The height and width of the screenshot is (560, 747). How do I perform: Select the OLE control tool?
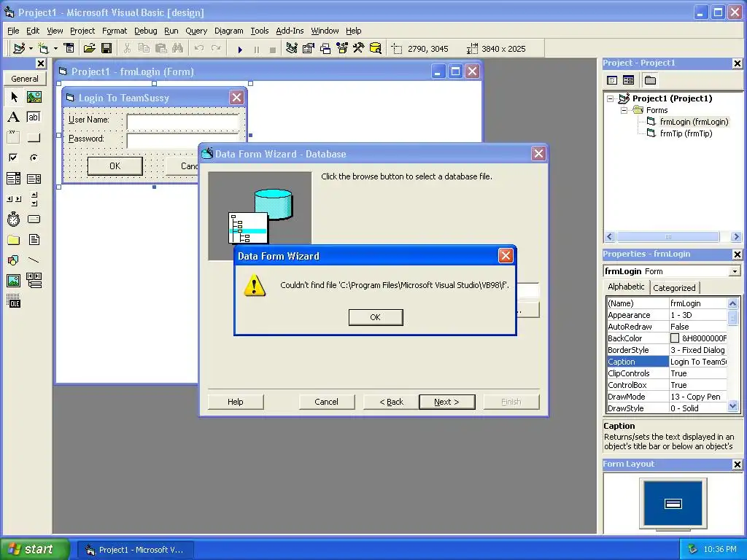14,301
